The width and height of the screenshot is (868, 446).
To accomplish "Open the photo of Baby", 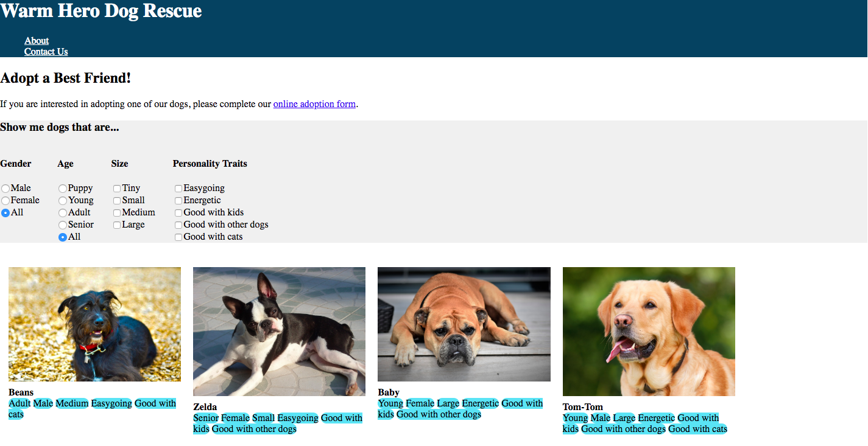I will pos(464,324).
